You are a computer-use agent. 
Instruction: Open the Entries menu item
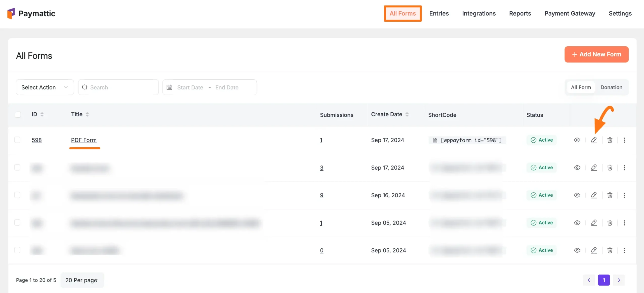click(439, 13)
